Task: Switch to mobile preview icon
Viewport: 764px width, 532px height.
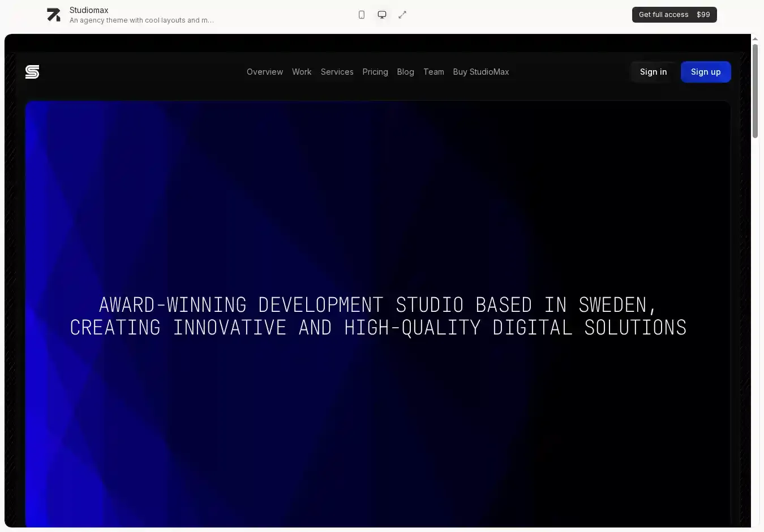Action: pos(362,15)
